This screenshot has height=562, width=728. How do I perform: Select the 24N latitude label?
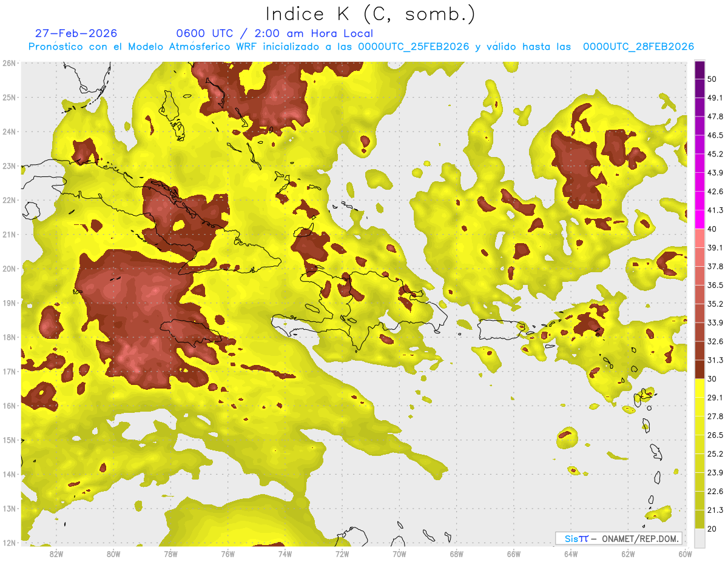(8, 132)
